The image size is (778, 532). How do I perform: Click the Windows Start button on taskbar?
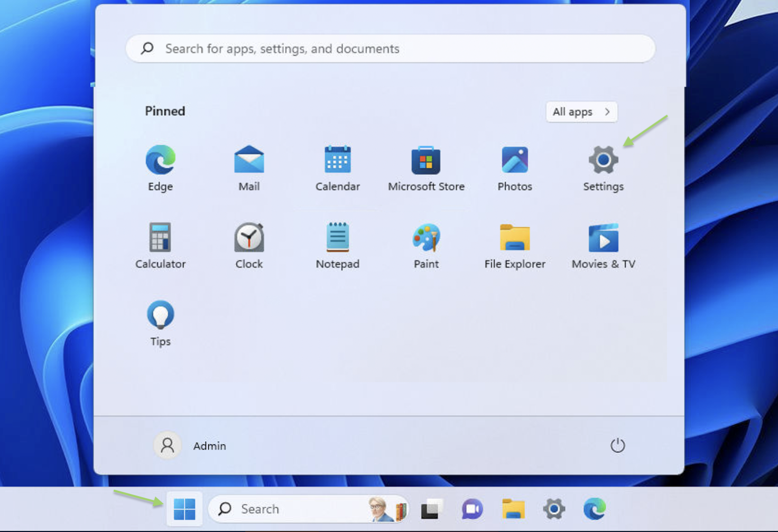click(184, 509)
